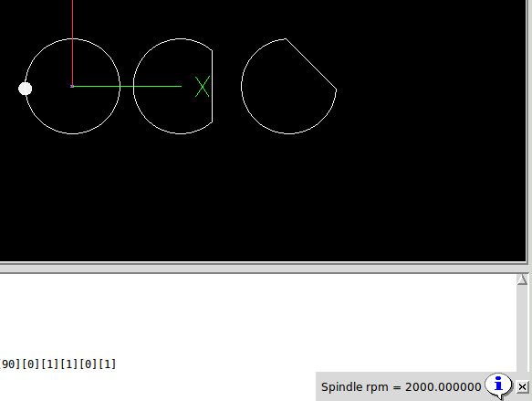Click the origin marker where axes meet

click(x=72, y=86)
